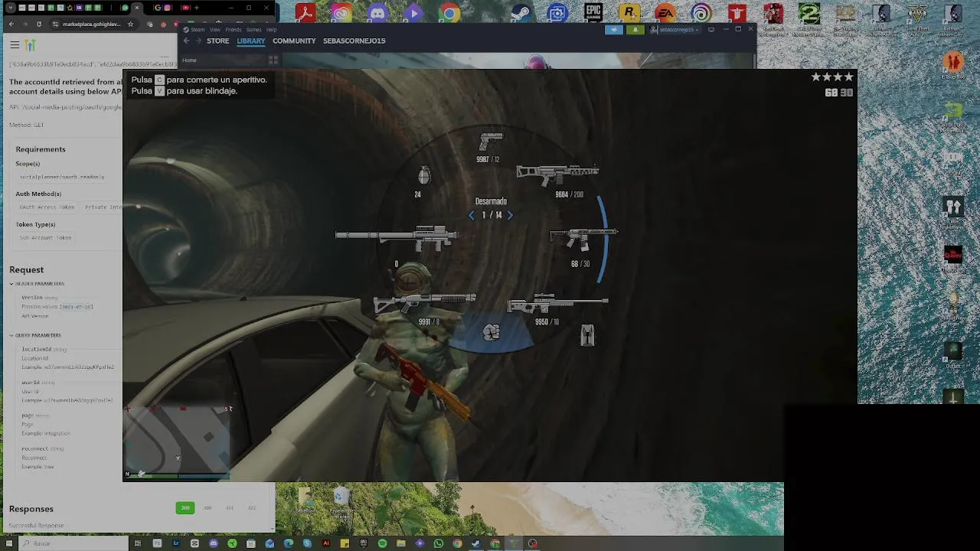Select the 400 response code button
980x551 pixels.
pyautogui.click(x=207, y=508)
